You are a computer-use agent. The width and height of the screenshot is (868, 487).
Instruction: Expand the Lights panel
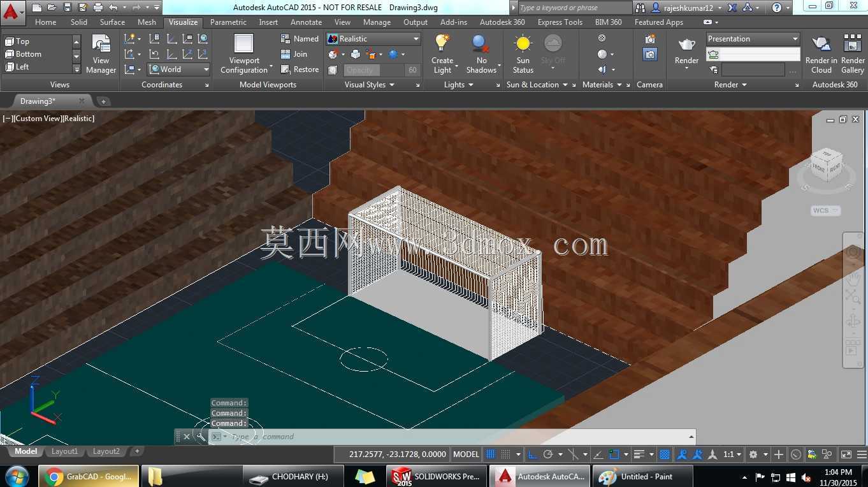459,85
